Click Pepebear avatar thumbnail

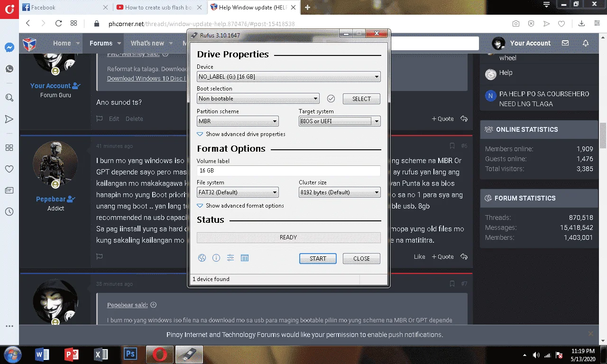(x=55, y=164)
